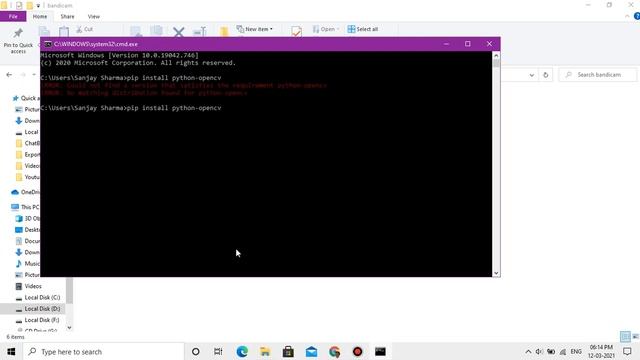Screen dimensions: 640x360
Task: Click the volume speaker tray icon
Action: pos(539,351)
